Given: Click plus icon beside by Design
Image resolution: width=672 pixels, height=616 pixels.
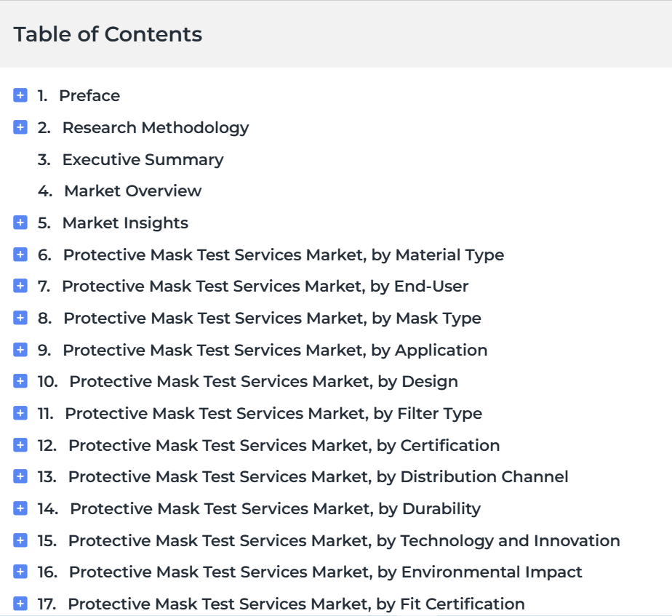Looking at the screenshot, I should click(20, 381).
